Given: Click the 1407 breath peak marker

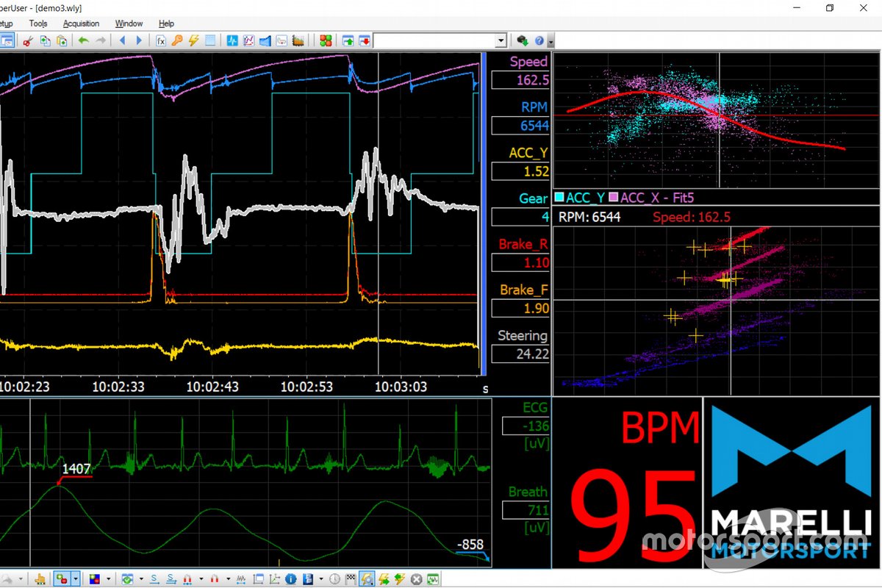Looking at the screenshot, I should (x=76, y=469).
